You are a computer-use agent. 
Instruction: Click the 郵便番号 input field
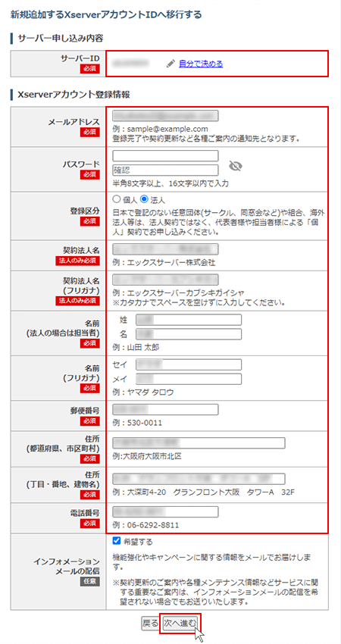(165, 410)
